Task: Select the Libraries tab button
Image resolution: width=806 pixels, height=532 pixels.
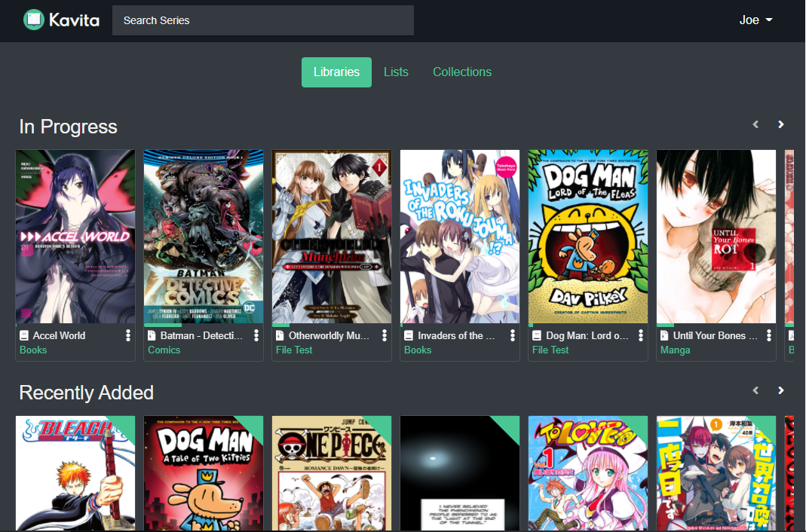Action: pos(336,72)
